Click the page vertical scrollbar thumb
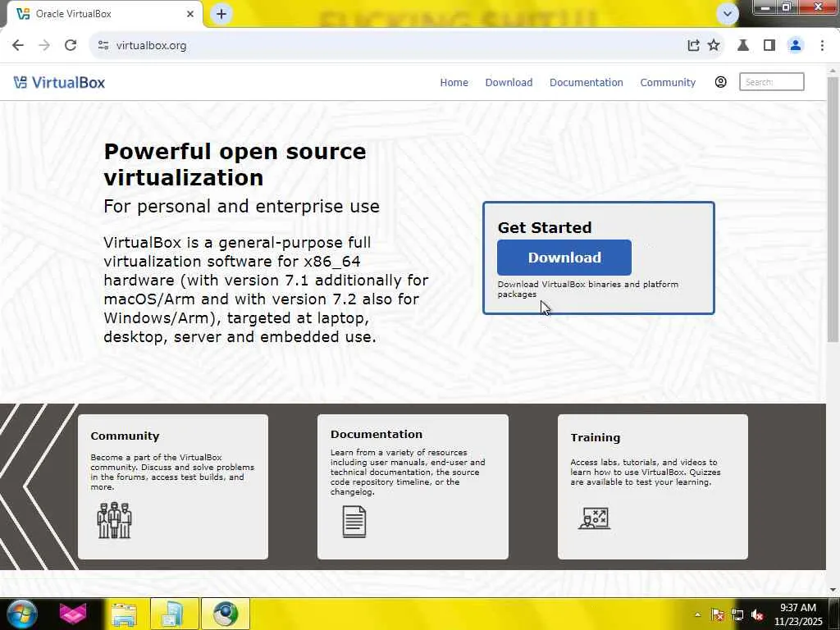840x630 pixels. [x=833, y=209]
